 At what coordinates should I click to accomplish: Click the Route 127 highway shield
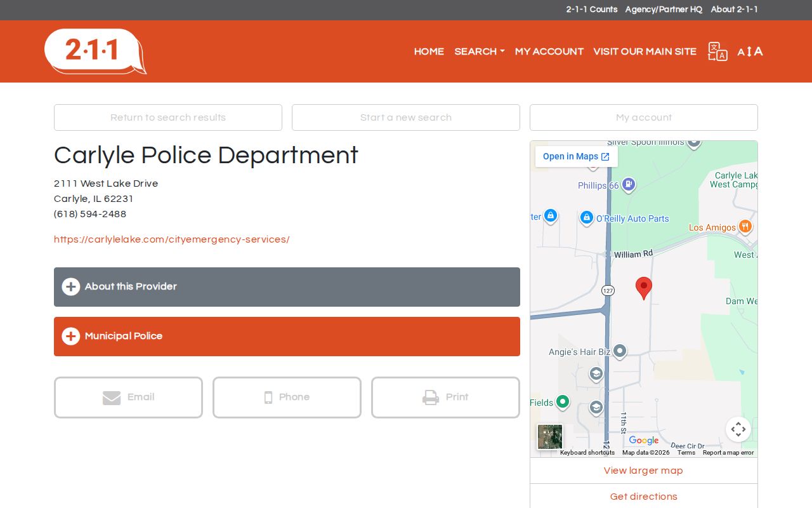[x=608, y=290]
